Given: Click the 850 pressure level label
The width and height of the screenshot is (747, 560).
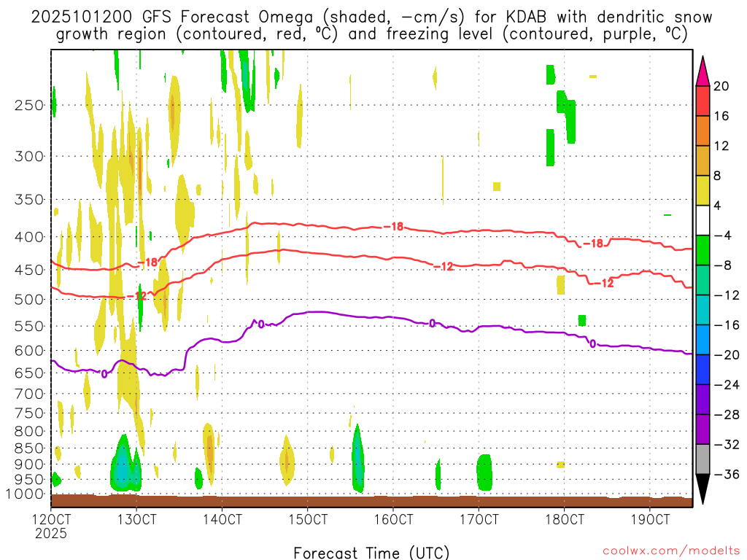Looking at the screenshot, I should (x=29, y=448).
